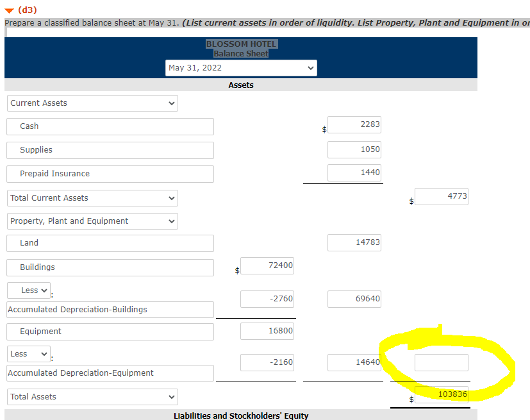The image size is (530, 420).
Task: Click the Buildings amount field showing 72400
Action: click(x=267, y=265)
